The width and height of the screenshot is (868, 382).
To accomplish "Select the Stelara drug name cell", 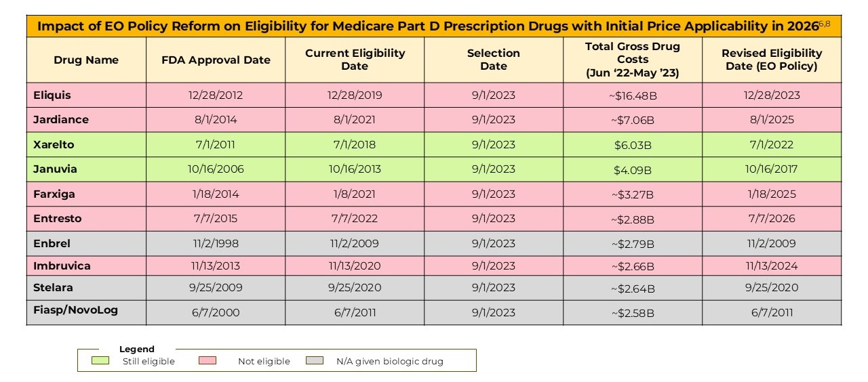I will [53, 287].
